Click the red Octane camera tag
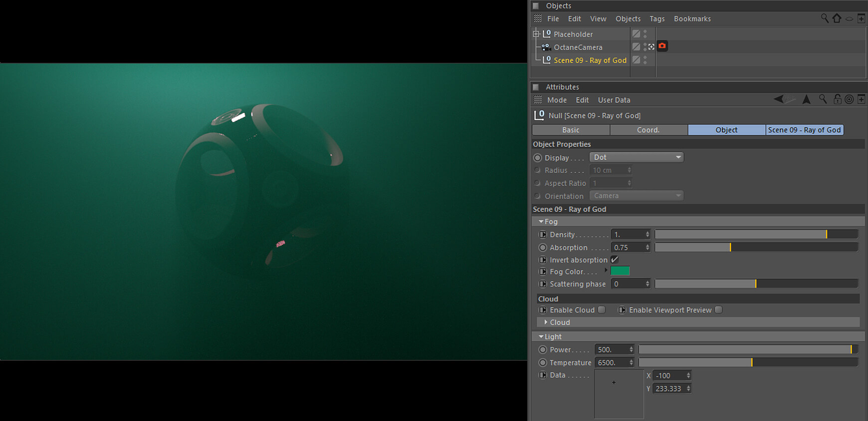 (662, 46)
